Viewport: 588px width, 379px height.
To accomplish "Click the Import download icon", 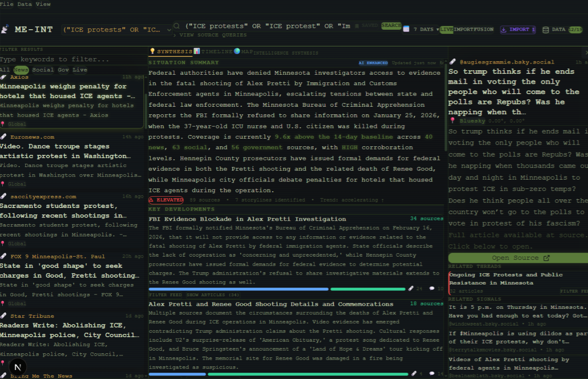I will (504, 29).
